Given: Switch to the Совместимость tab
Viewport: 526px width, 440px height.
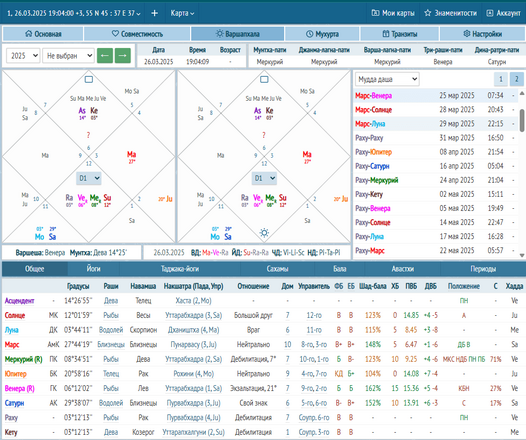Looking at the screenshot, I should 137,34.
